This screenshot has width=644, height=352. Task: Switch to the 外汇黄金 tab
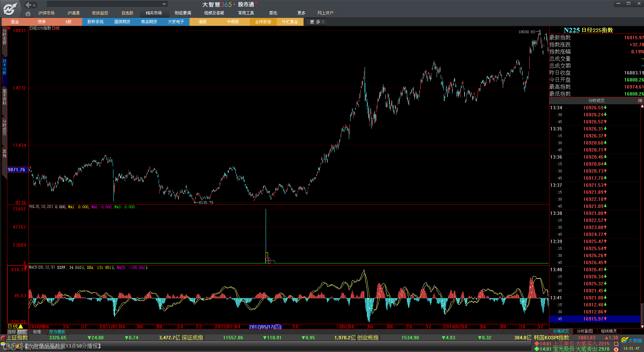[x=290, y=22]
